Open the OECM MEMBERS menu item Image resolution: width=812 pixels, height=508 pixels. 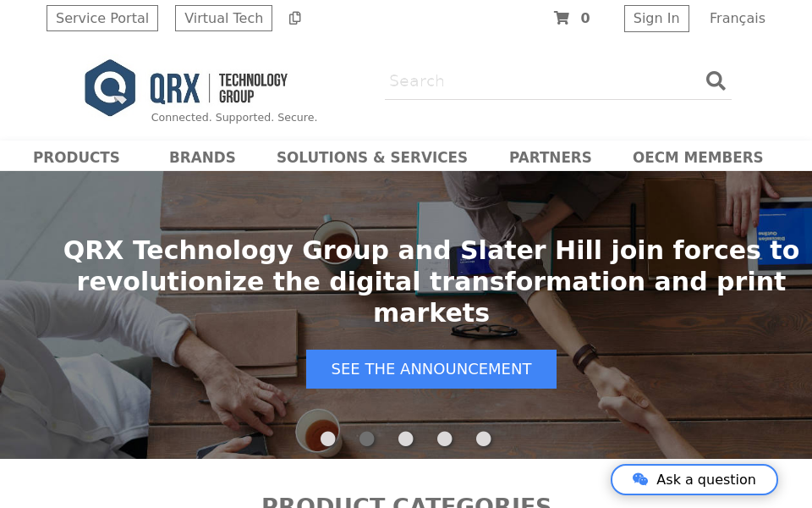[x=698, y=157]
